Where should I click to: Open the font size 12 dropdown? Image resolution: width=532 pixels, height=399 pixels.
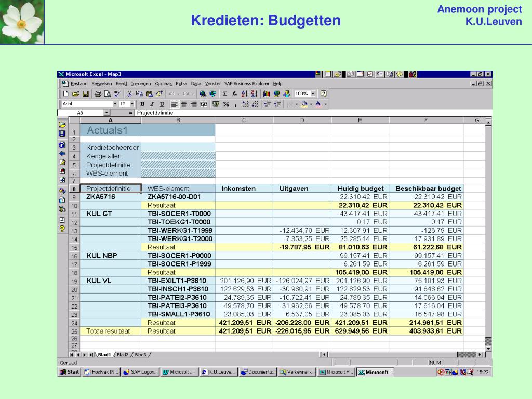click(132, 104)
